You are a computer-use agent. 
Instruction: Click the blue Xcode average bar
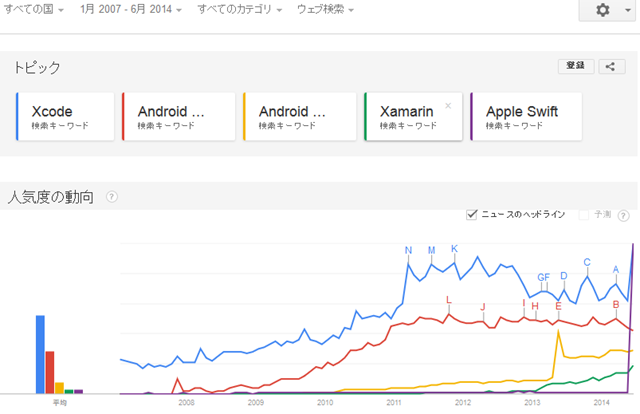(40, 354)
